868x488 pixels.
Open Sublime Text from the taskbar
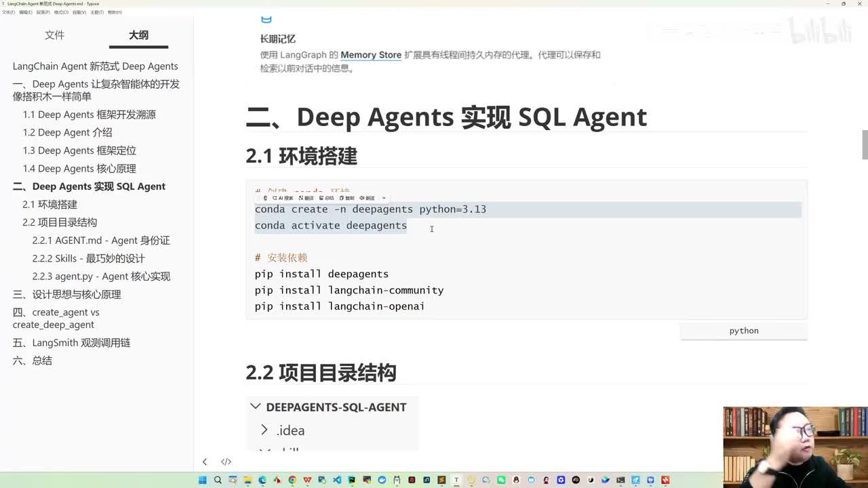(441, 481)
